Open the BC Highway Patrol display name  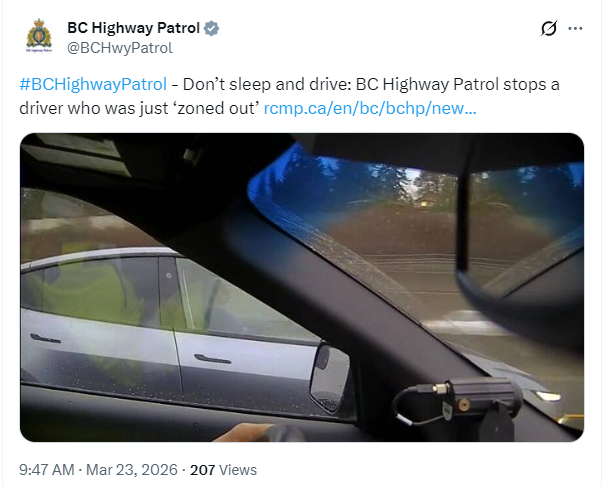point(133,28)
